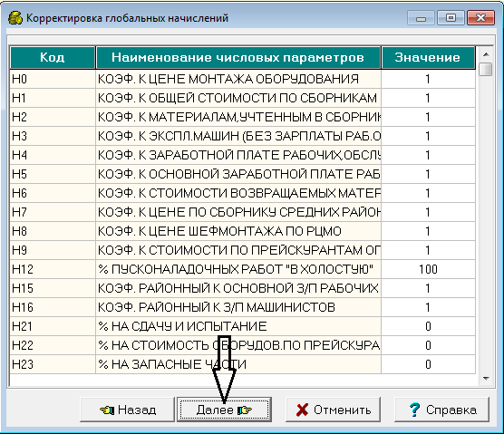The width and height of the screenshot is (504, 434).
Task: Edit the value cell for H21
Action: click(x=428, y=326)
